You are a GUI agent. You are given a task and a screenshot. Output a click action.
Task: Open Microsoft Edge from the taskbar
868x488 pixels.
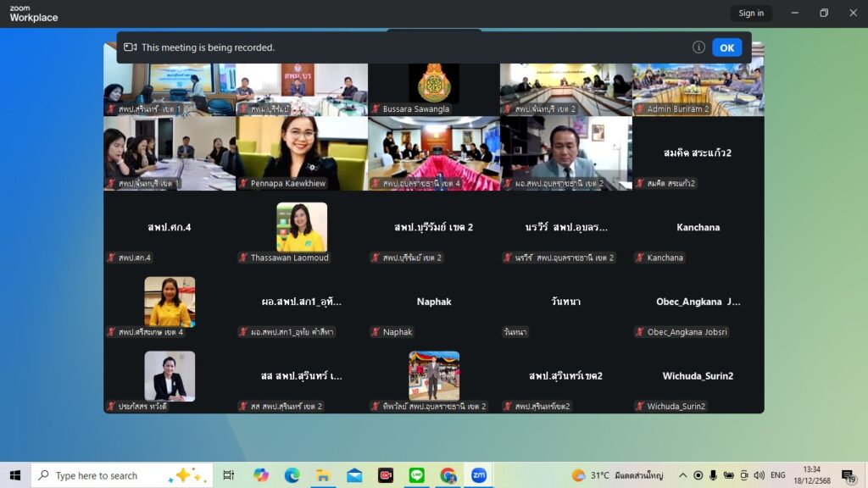(292, 475)
